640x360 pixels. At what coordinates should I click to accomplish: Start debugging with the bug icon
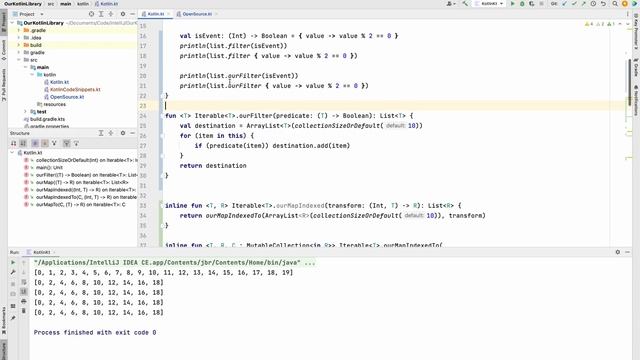pos(522,4)
